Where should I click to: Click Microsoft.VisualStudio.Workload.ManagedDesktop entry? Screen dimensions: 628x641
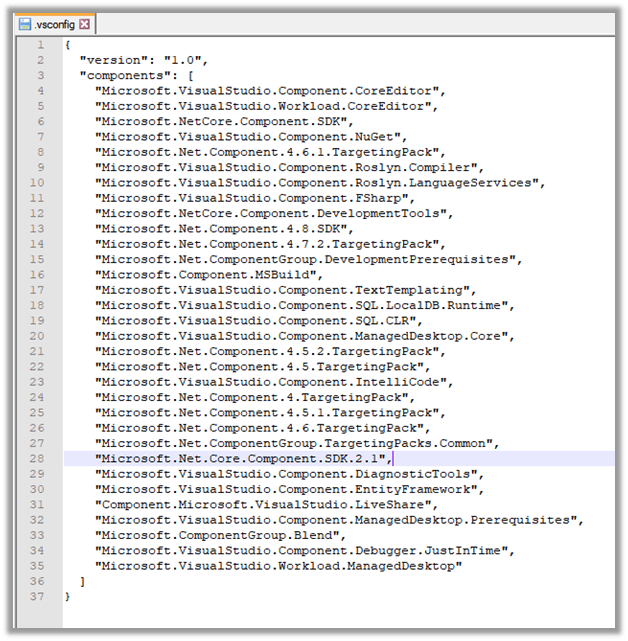(x=278, y=566)
